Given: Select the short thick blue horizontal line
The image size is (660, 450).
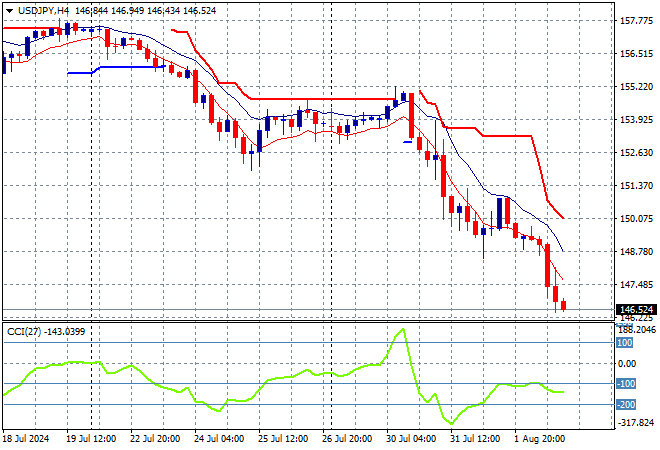Looking at the screenshot, I should (112, 70).
